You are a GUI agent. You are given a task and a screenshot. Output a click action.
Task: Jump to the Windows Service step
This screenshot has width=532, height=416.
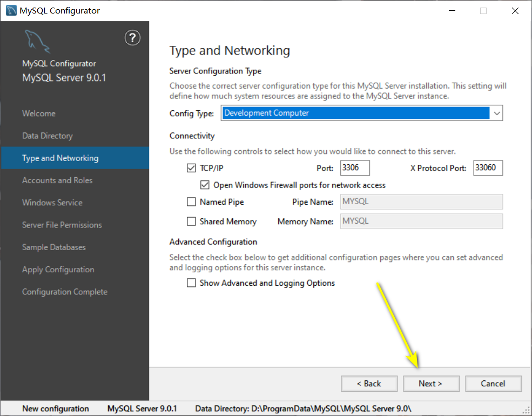[52, 203]
